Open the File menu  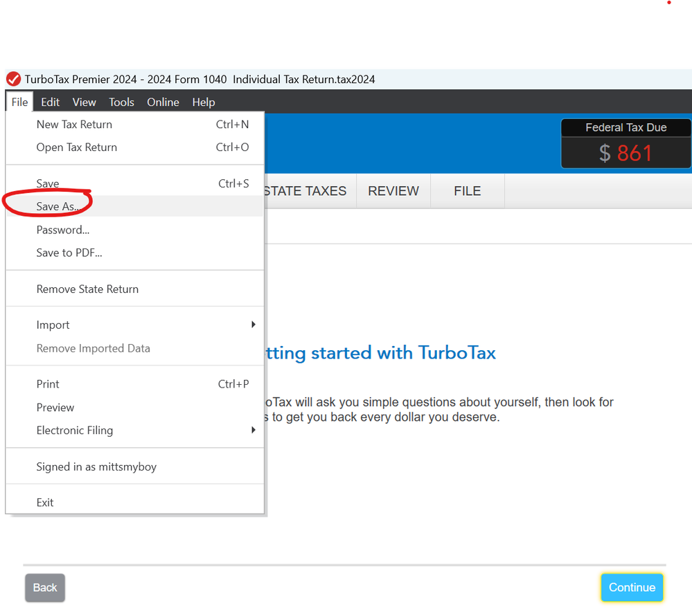(x=19, y=102)
